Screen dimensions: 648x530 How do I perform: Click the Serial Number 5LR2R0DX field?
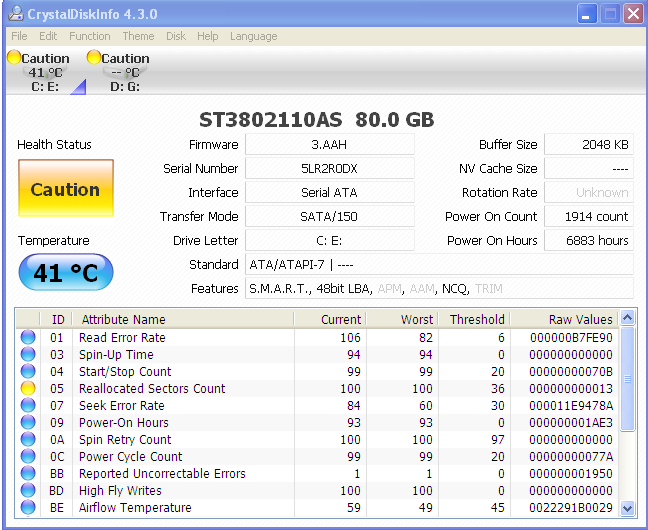(329, 169)
